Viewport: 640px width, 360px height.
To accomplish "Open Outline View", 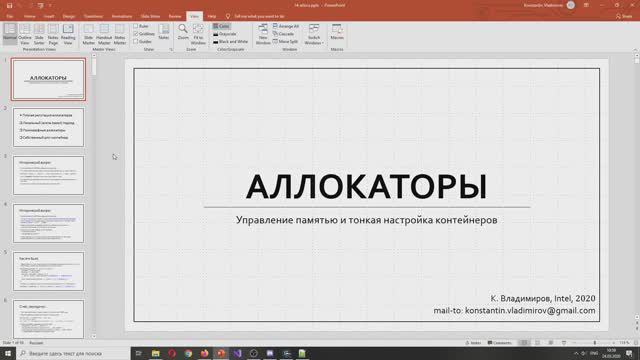I will click(x=24, y=34).
